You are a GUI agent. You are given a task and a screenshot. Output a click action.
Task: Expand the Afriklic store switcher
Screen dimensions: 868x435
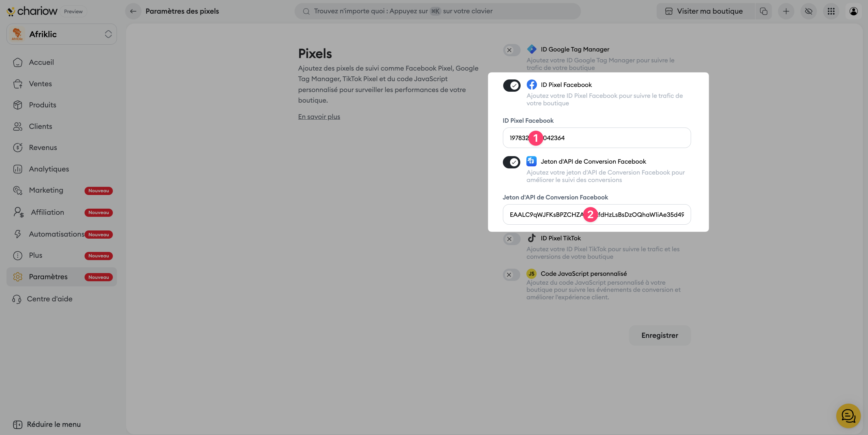click(x=62, y=34)
